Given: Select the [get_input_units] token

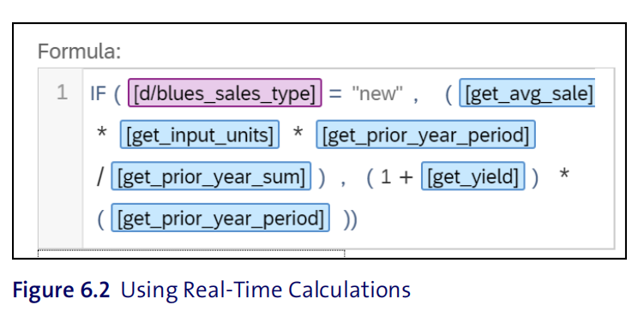Looking at the screenshot, I should tap(200, 135).
